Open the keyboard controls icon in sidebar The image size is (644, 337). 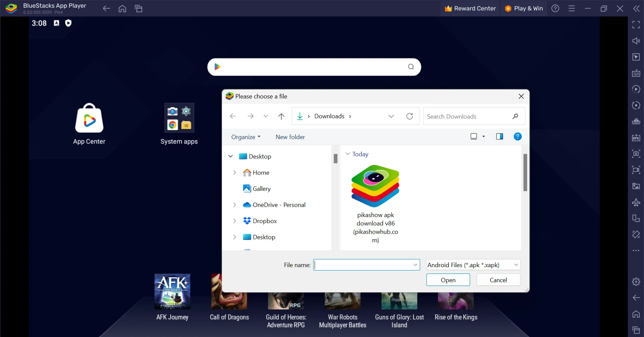[636, 73]
